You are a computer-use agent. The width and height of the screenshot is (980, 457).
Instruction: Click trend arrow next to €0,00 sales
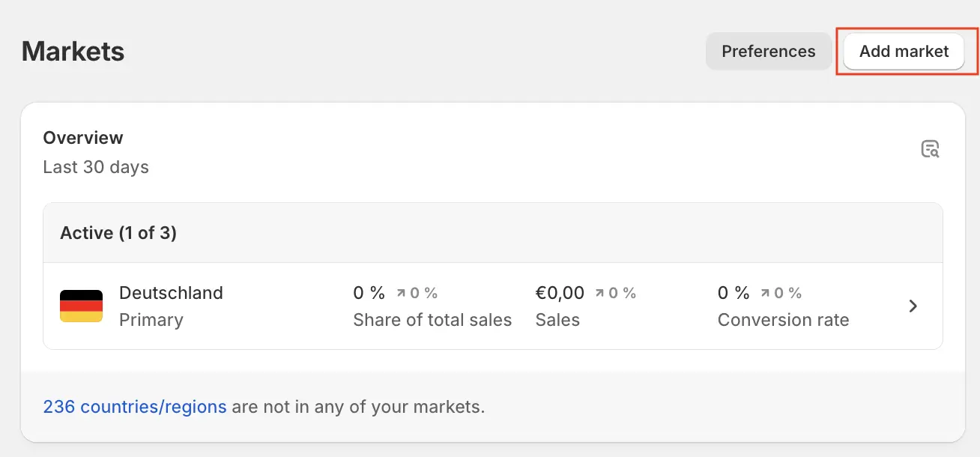[x=600, y=293]
